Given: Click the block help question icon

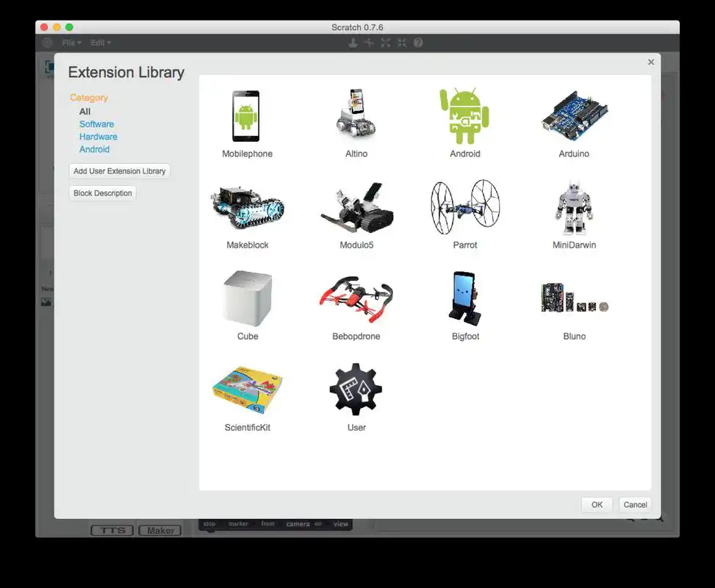Looking at the screenshot, I should click(418, 43).
